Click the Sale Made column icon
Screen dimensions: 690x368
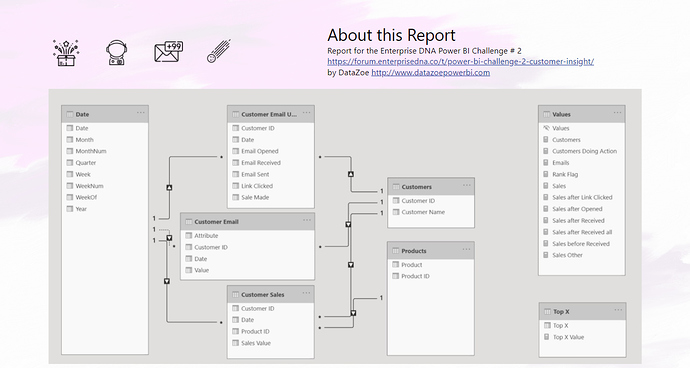click(x=235, y=197)
